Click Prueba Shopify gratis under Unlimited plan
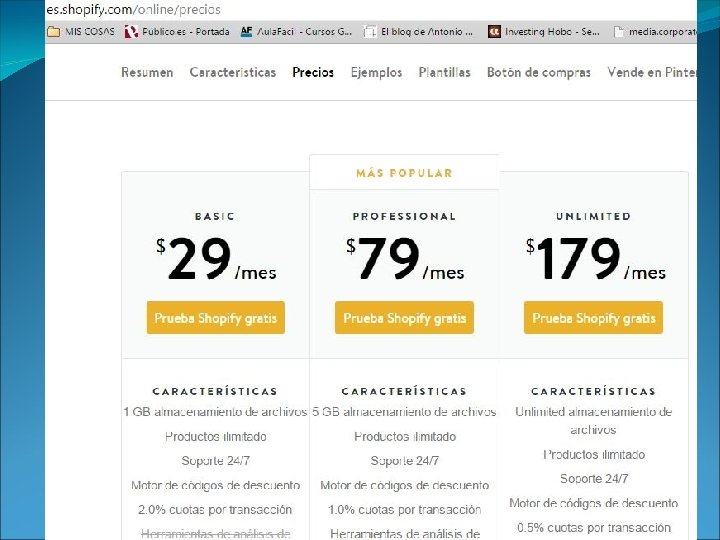720x540 pixels. point(593,318)
